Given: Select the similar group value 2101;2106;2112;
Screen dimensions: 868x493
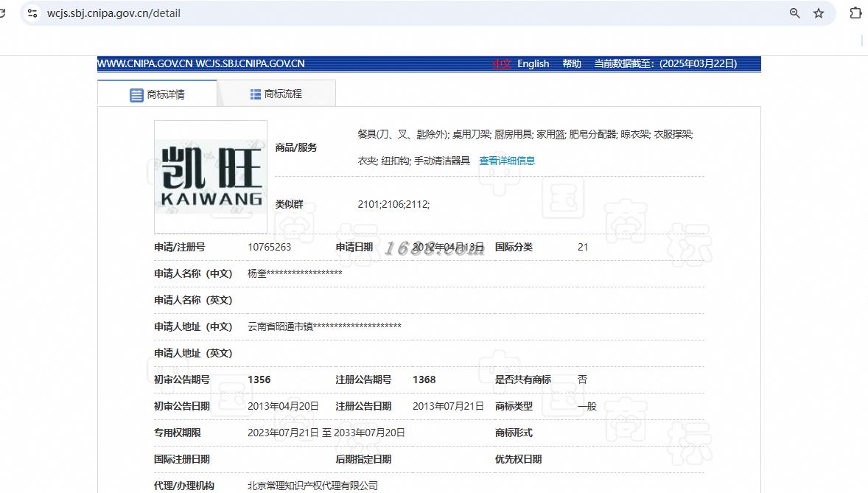Looking at the screenshot, I should [393, 204].
